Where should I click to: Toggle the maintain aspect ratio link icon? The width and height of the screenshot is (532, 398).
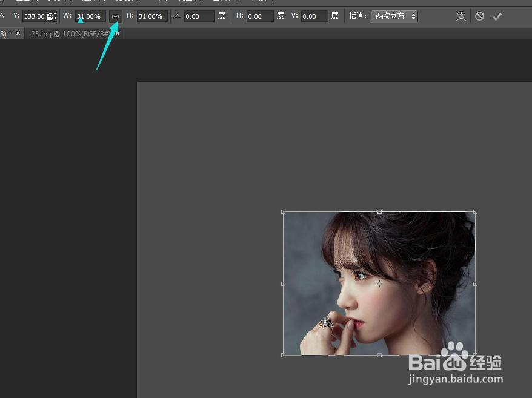[115, 16]
